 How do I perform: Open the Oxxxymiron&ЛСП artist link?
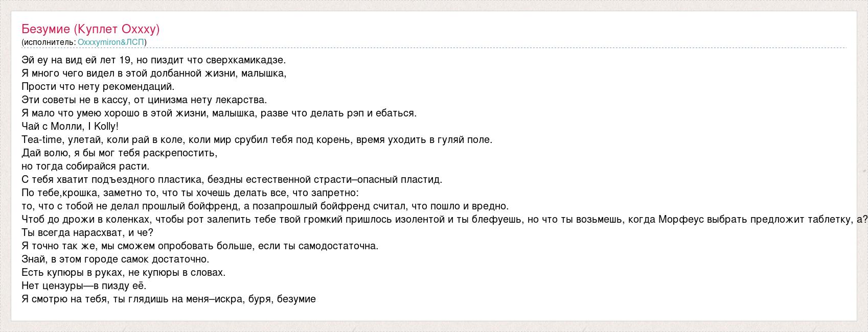tap(111, 42)
